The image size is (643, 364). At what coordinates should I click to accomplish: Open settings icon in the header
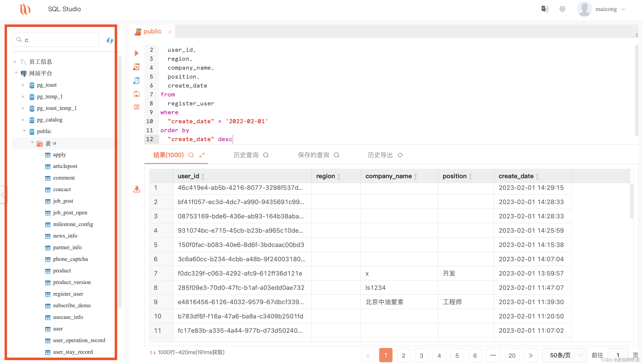(562, 9)
